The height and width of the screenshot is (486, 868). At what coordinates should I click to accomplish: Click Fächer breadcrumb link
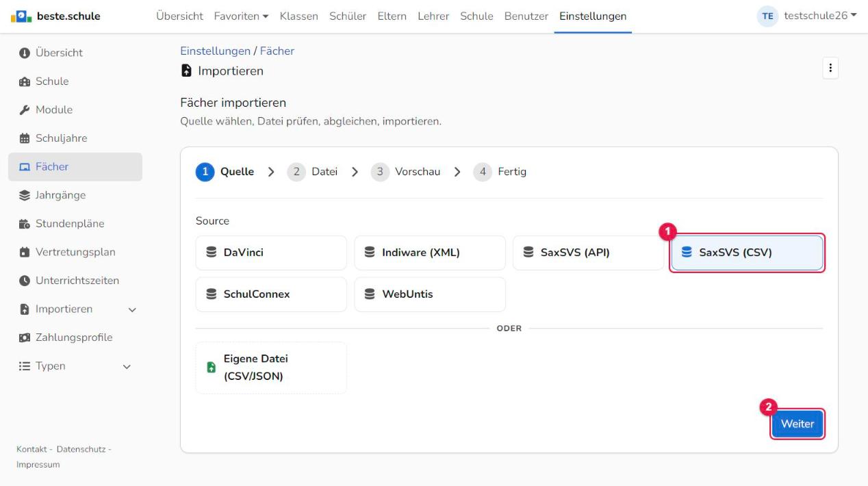277,51
